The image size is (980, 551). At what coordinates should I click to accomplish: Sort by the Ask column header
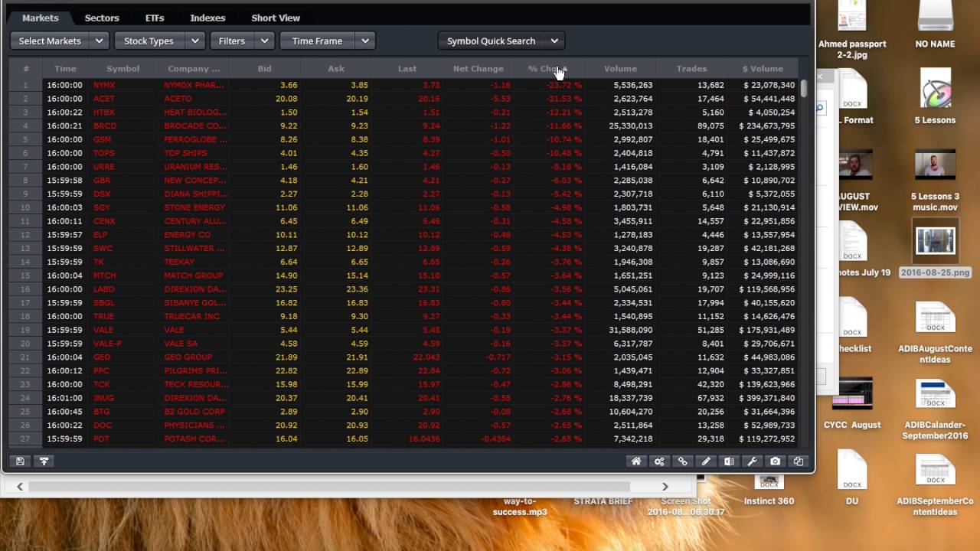click(336, 69)
